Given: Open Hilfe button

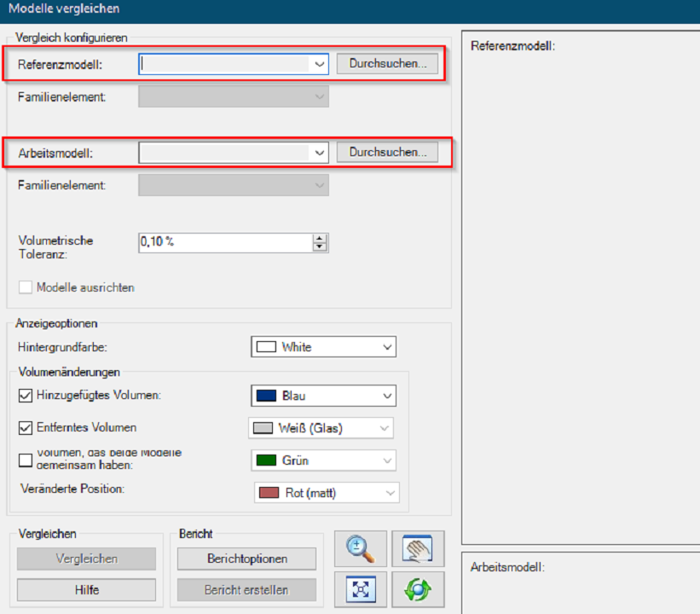Looking at the screenshot, I should (87, 590).
